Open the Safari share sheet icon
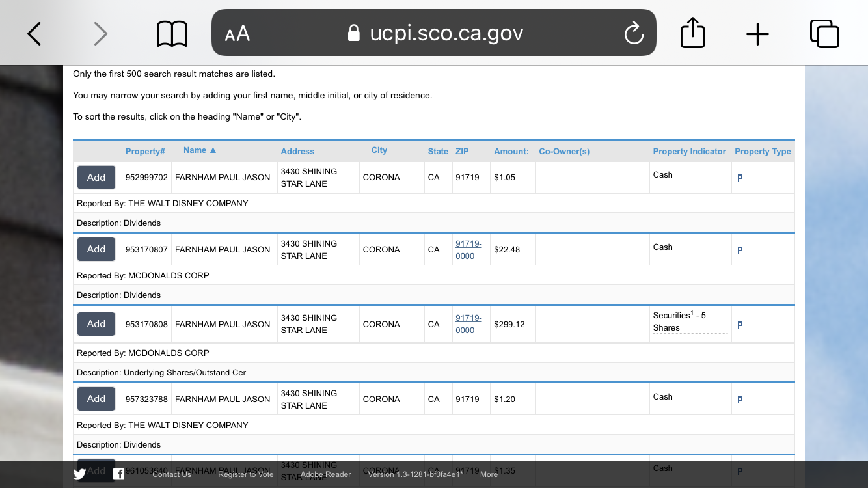Image resolution: width=868 pixels, height=488 pixels. point(692,33)
